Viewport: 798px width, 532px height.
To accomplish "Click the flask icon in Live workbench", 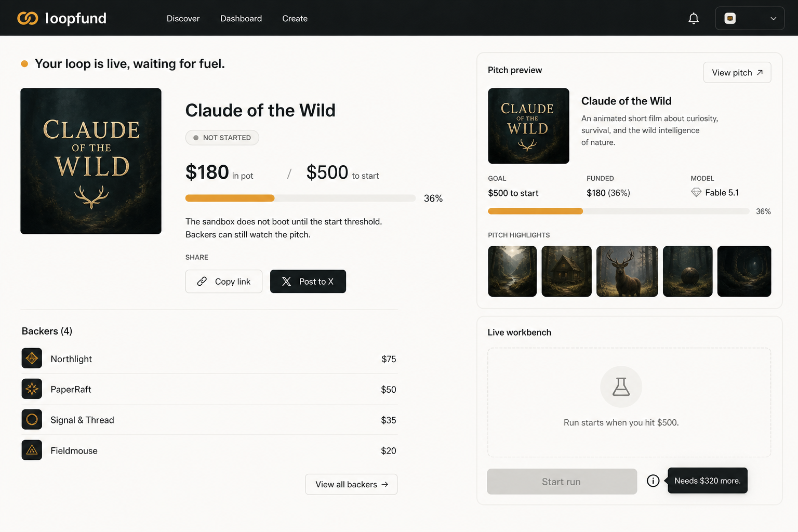I will tap(621, 387).
